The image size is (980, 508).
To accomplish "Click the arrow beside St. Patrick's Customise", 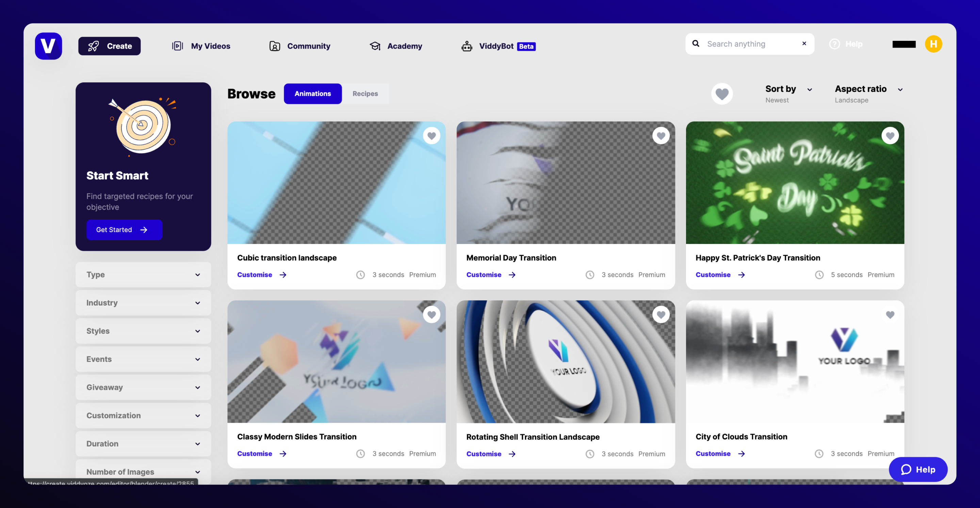I will [741, 275].
